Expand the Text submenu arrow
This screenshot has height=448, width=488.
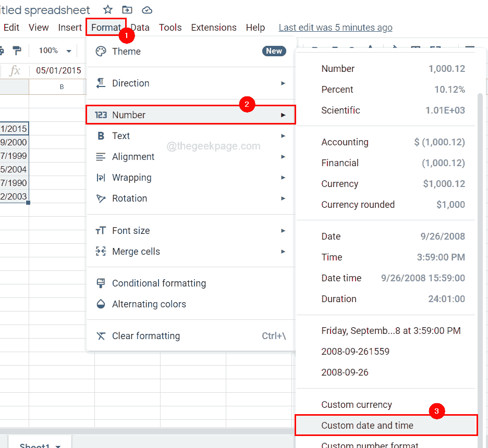pos(283,135)
